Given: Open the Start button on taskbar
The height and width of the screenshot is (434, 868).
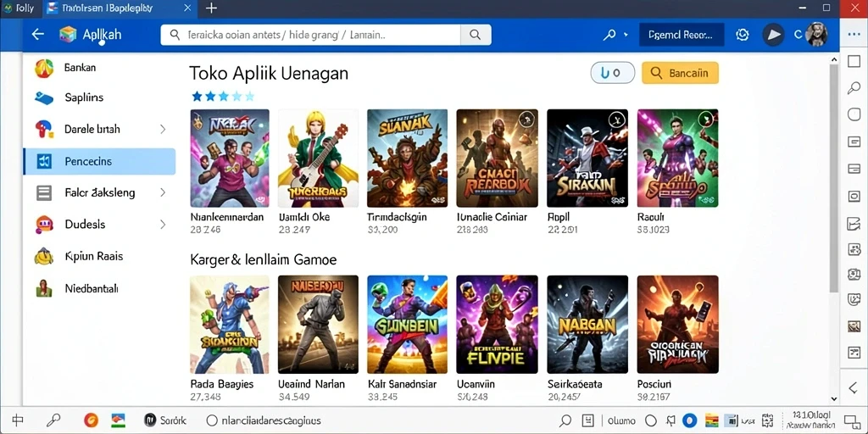Looking at the screenshot, I should point(18,420).
